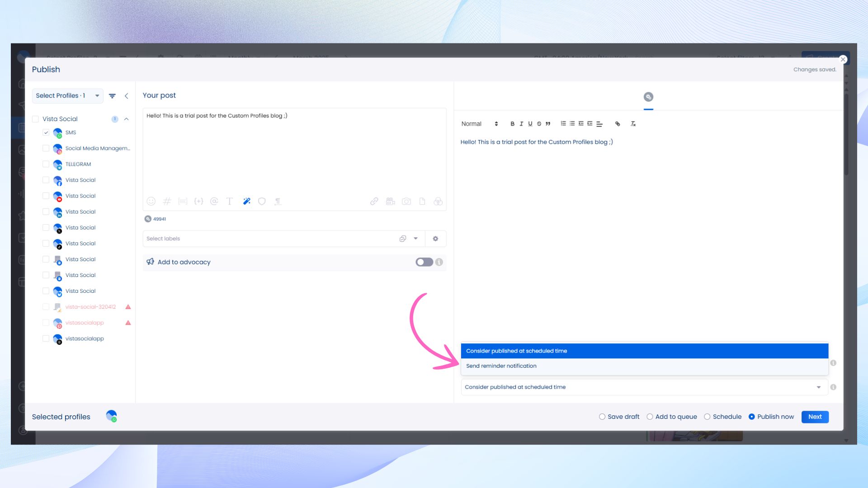Click the Next button
This screenshot has height=488, width=868.
(815, 417)
